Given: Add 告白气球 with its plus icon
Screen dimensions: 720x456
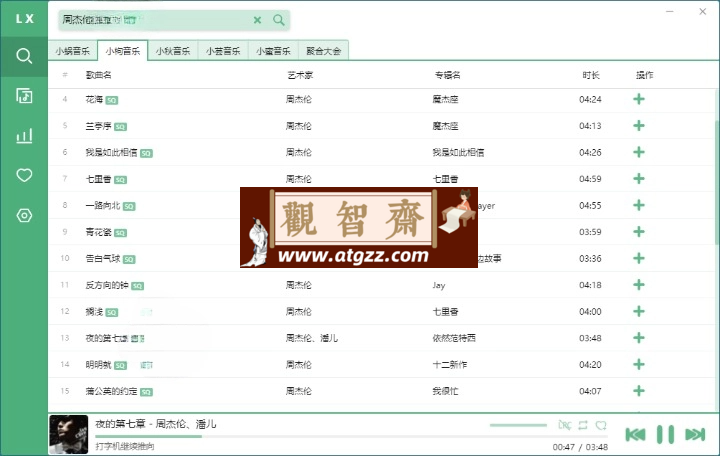Looking at the screenshot, I should [639, 259].
